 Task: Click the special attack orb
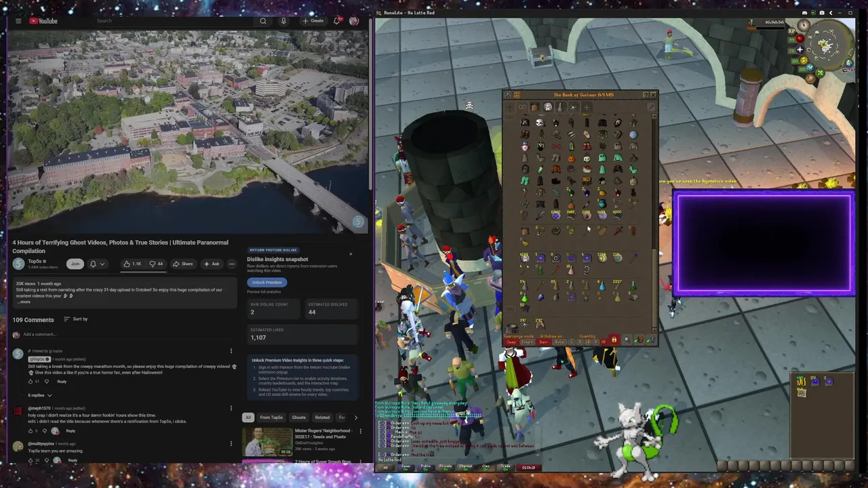(x=810, y=68)
